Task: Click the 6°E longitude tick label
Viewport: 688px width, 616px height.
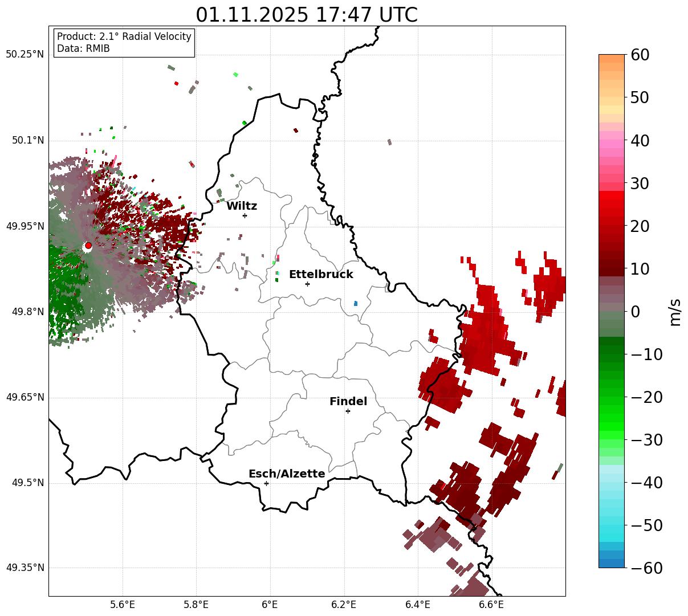Action: (270, 605)
